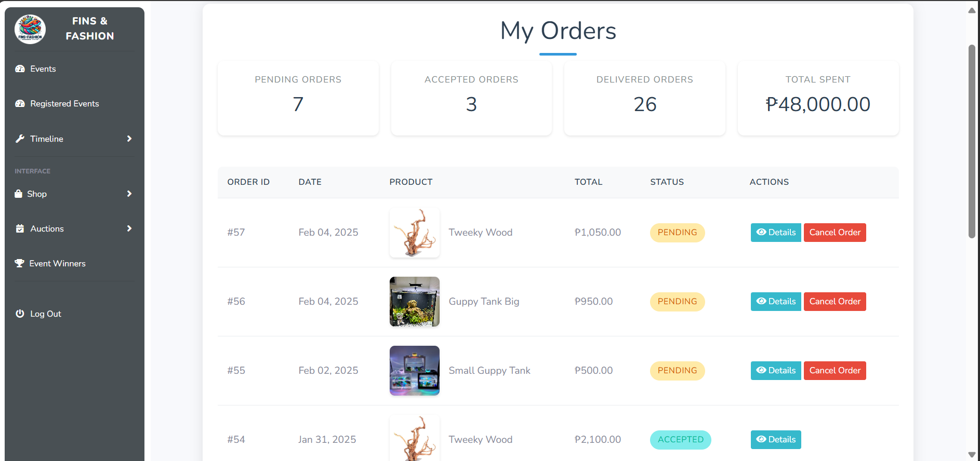The image size is (980, 461).
Task: Cancel the Small Guppy Tank order
Action: pos(835,371)
